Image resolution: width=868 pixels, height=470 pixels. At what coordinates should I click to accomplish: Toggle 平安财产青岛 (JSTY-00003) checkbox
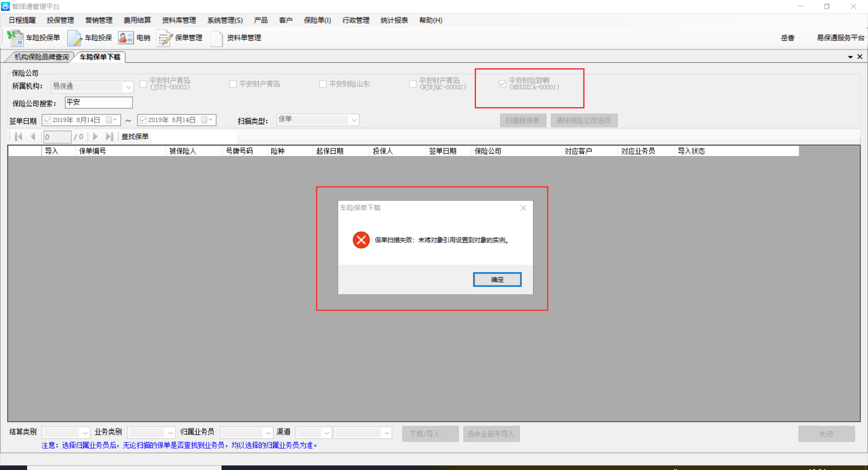pyautogui.click(x=143, y=84)
